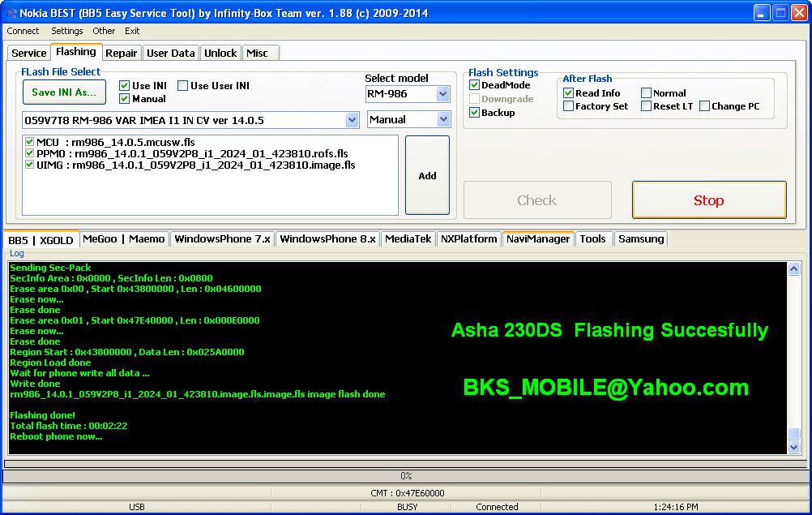Click the 0% flashing progress bar
The height and width of the screenshot is (515, 812).
tap(405, 475)
